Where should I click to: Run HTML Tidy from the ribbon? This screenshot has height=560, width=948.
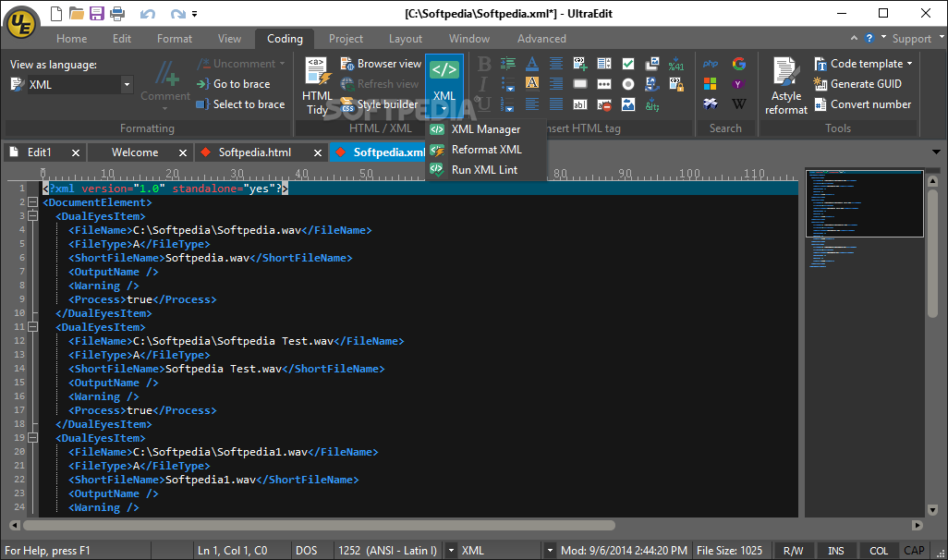coord(317,86)
